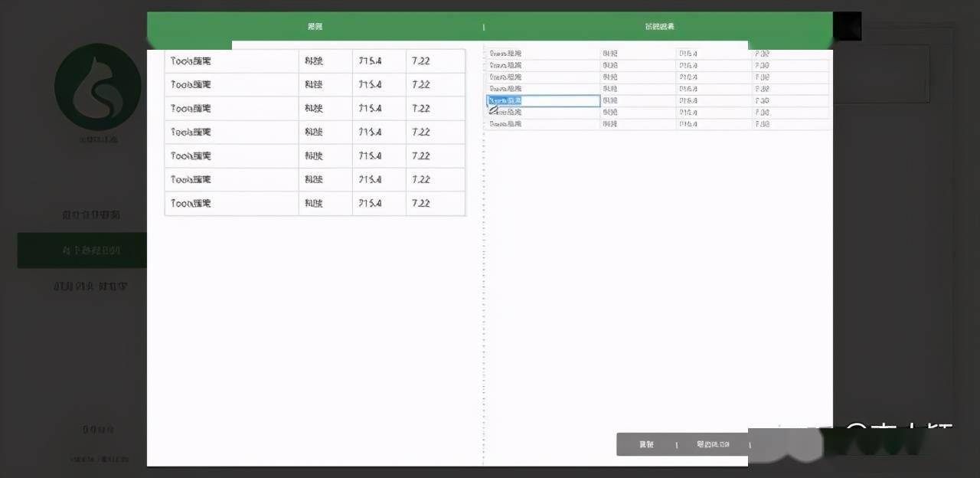
Task: Open the sidebar item below the highlighted one
Action: [x=90, y=286]
